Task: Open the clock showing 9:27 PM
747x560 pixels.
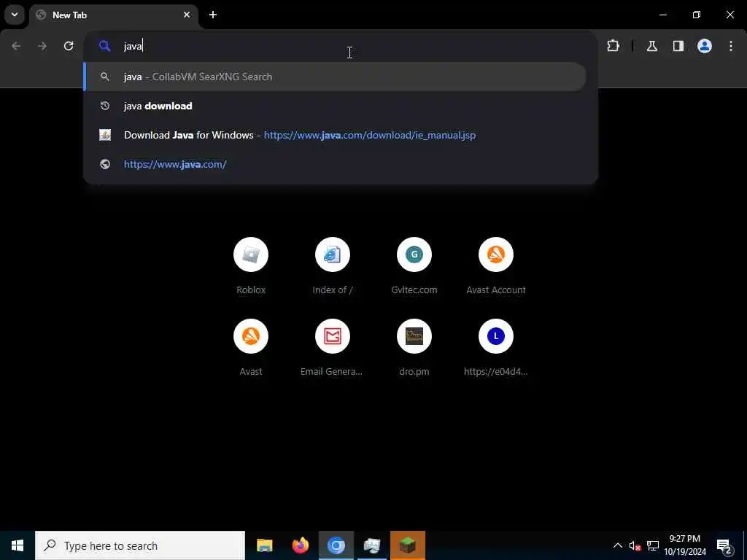Action: coord(685,545)
